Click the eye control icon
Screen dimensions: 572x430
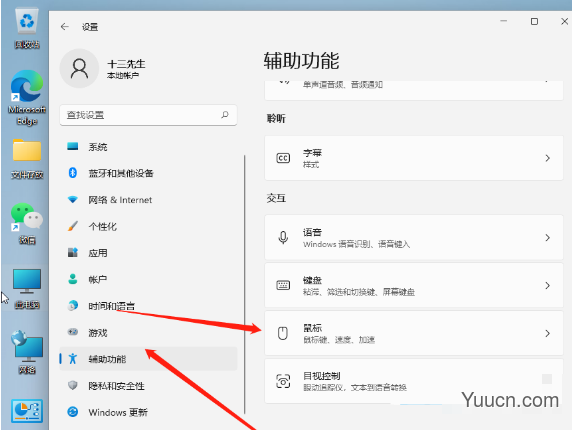pos(283,381)
